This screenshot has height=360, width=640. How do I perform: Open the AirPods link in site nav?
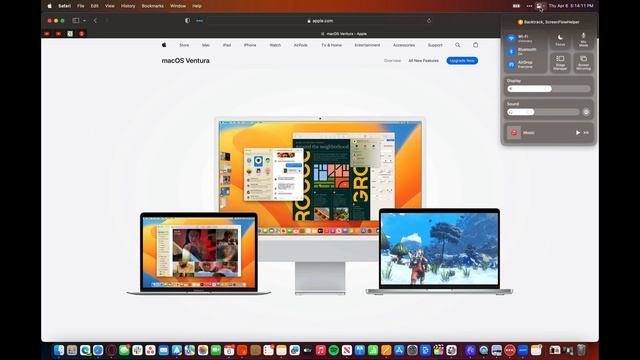click(301, 45)
